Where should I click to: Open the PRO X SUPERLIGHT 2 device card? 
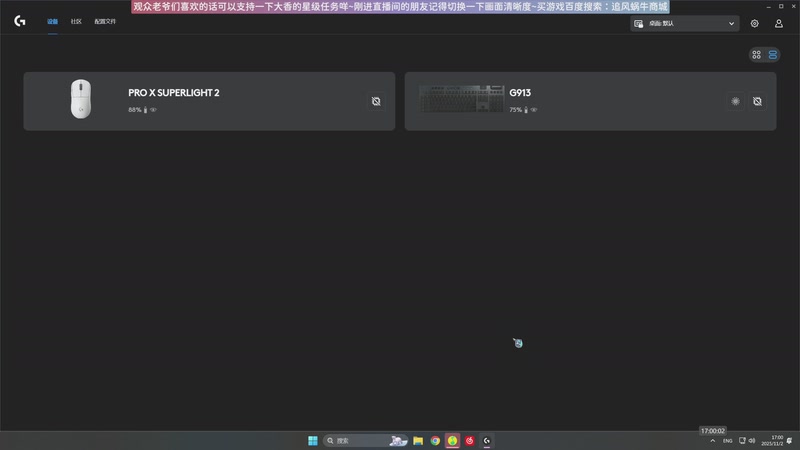pos(209,101)
